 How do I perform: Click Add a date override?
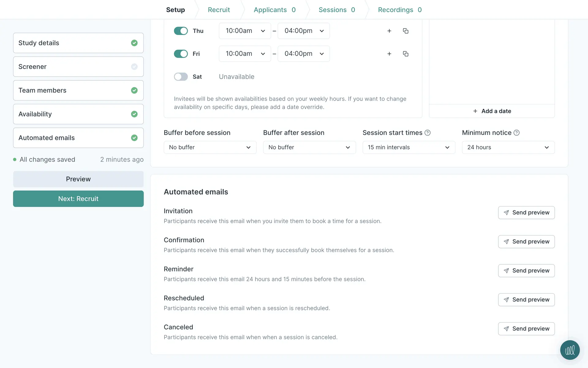492,111
